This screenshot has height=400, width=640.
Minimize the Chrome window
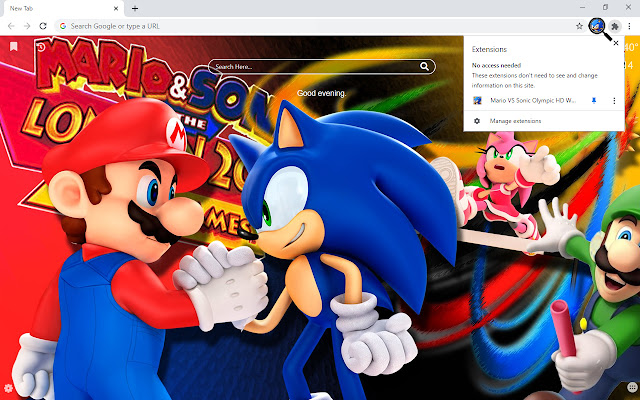pos(582,7)
